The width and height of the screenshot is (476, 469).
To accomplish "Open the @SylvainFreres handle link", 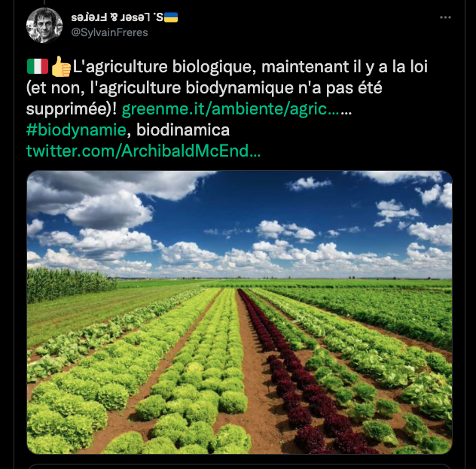I will tap(109, 32).
